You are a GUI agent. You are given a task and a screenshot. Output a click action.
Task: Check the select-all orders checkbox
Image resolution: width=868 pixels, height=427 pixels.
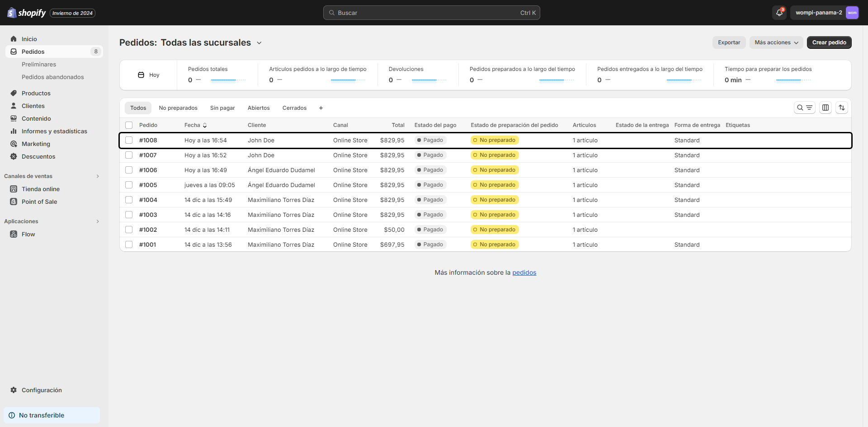coord(129,125)
